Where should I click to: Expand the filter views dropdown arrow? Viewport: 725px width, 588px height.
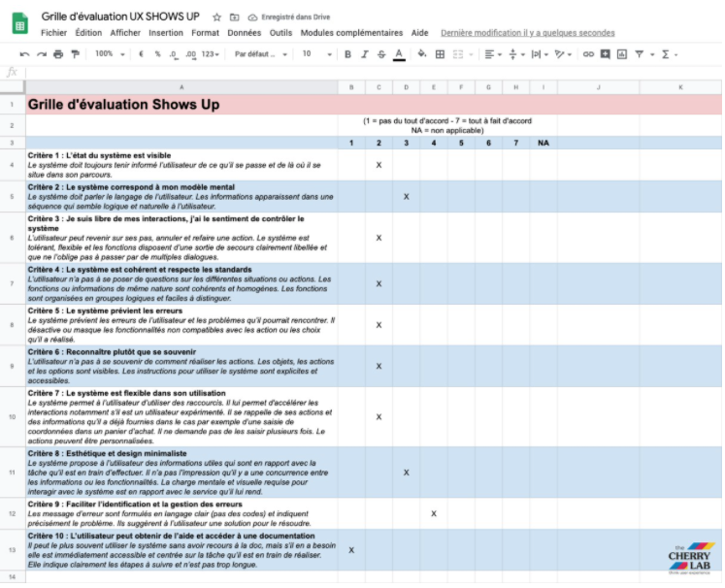tap(652, 55)
